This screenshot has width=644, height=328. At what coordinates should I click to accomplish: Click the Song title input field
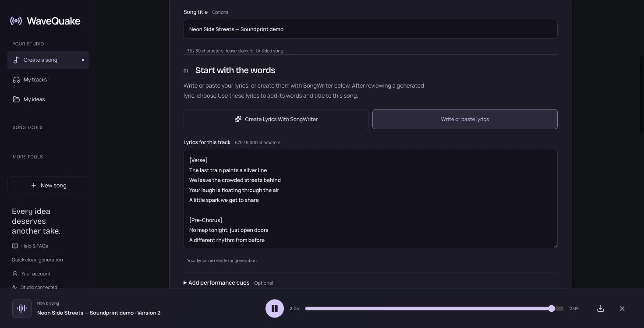371,29
